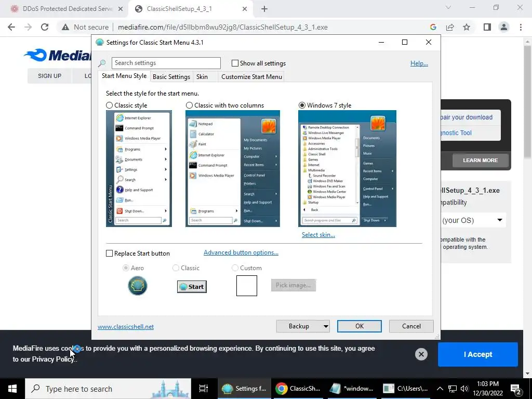
Task: Select the Custom button radio option
Action: [235, 268]
